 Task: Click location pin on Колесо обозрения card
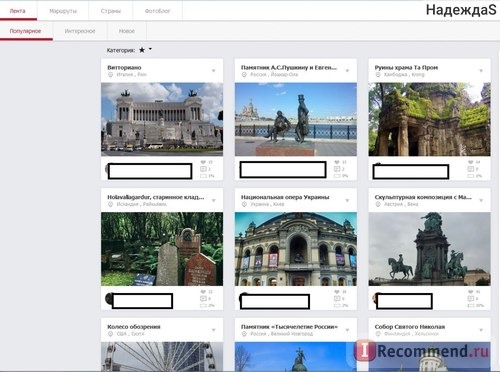tap(110, 334)
